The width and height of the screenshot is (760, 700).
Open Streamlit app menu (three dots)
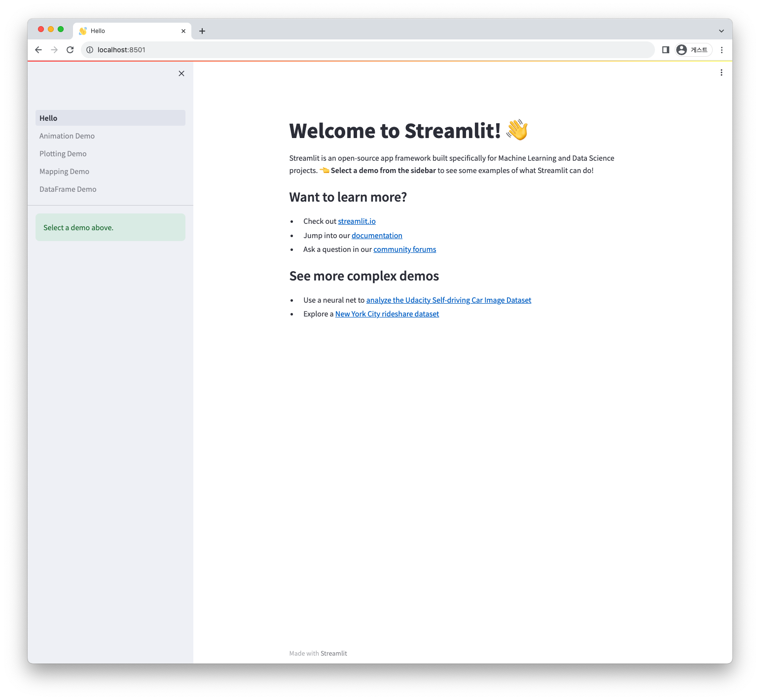coord(721,72)
